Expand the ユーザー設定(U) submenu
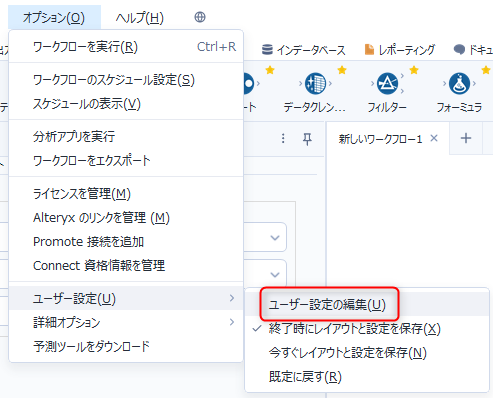 126,298
